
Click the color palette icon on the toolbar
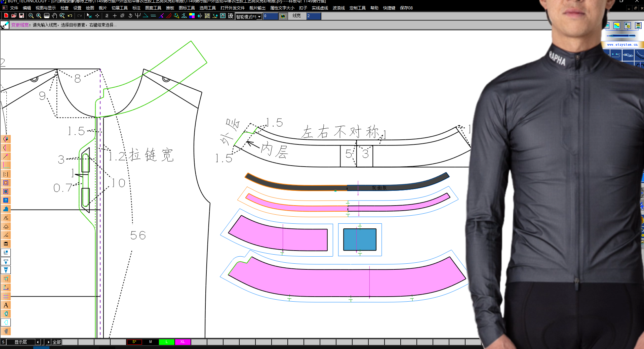192,15
